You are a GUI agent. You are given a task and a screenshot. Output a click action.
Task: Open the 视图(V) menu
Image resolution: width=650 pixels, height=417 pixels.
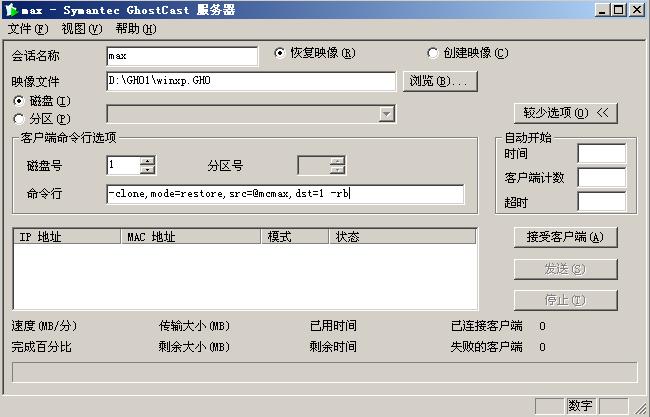point(82,29)
